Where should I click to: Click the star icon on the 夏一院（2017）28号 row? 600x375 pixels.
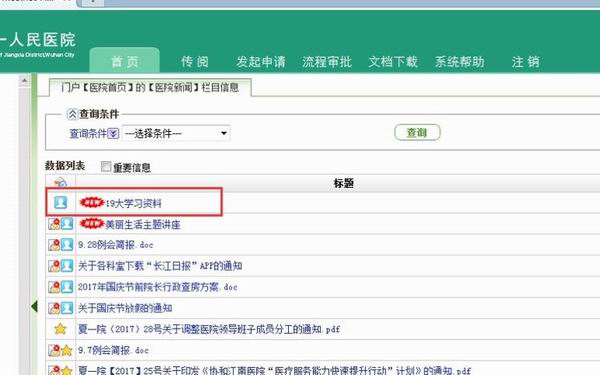click(60, 329)
